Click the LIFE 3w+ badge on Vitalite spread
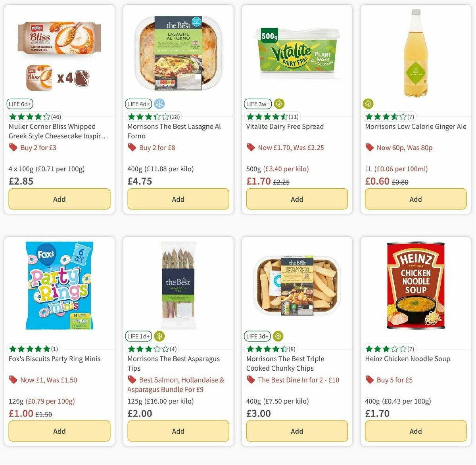The height and width of the screenshot is (465, 476). [x=257, y=103]
